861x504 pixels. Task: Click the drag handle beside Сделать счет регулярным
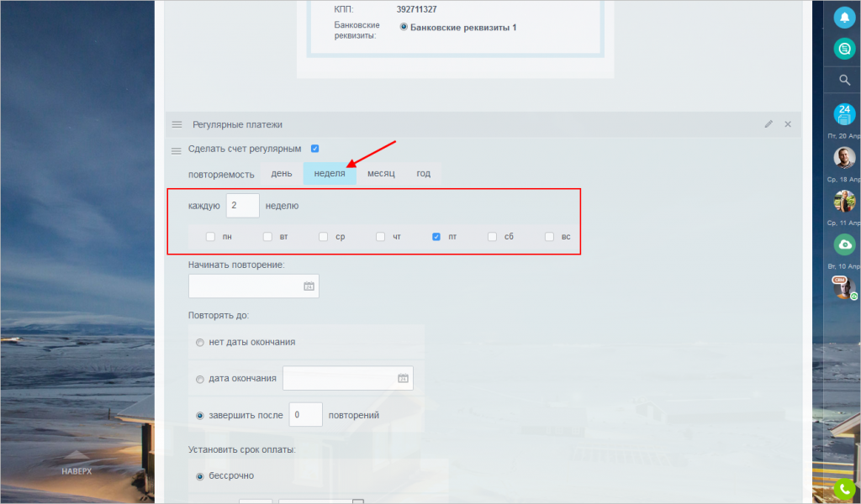click(177, 150)
